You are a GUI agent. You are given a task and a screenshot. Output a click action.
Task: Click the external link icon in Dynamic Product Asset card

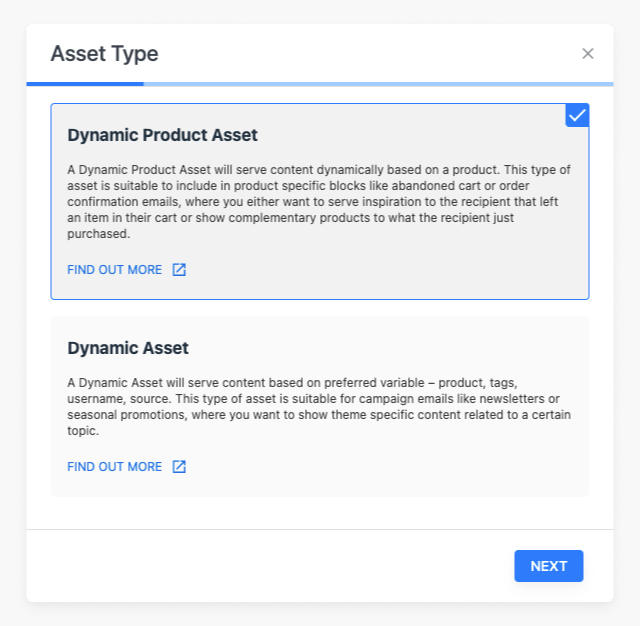tap(179, 270)
